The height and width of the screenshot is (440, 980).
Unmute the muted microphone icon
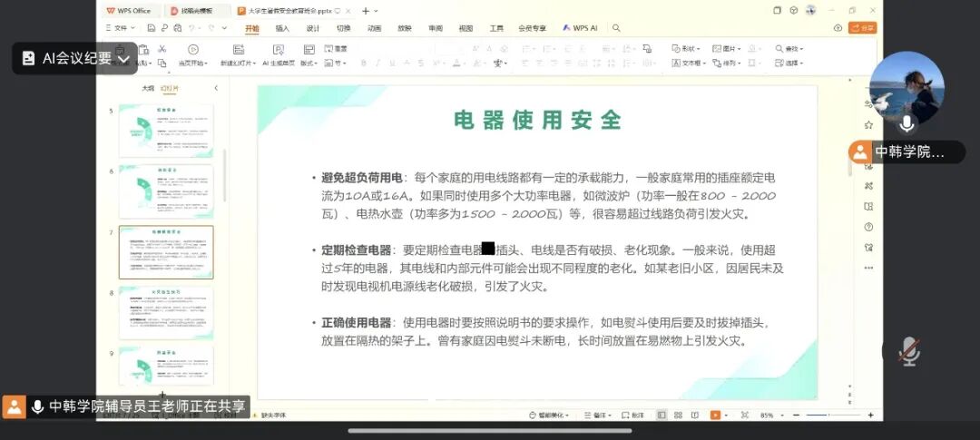tap(907, 351)
